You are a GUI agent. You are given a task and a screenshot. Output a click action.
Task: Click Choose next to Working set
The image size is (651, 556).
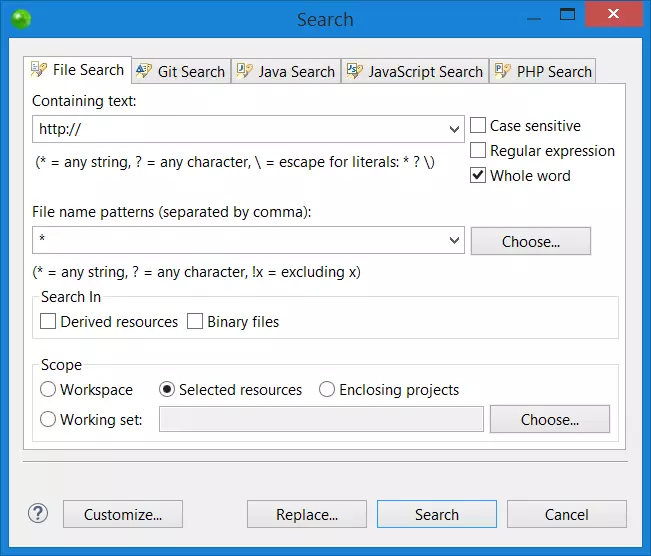[x=550, y=419]
